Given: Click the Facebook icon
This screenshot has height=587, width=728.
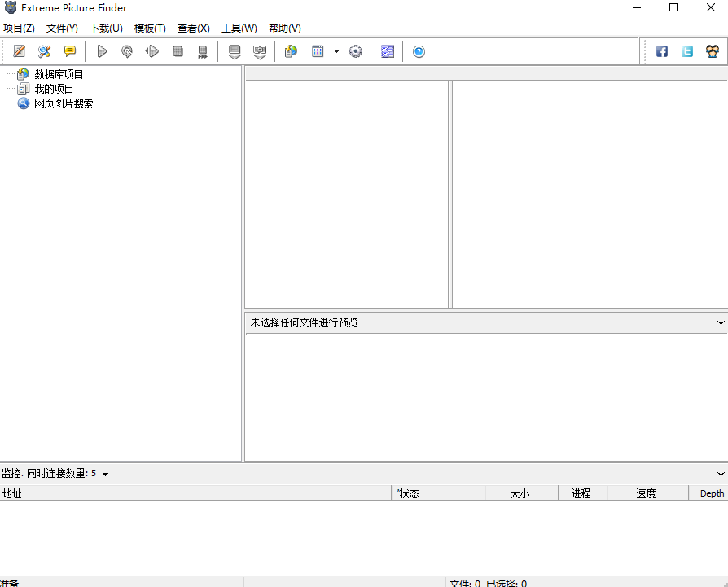Looking at the screenshot, I should click(x=661, y=51).
